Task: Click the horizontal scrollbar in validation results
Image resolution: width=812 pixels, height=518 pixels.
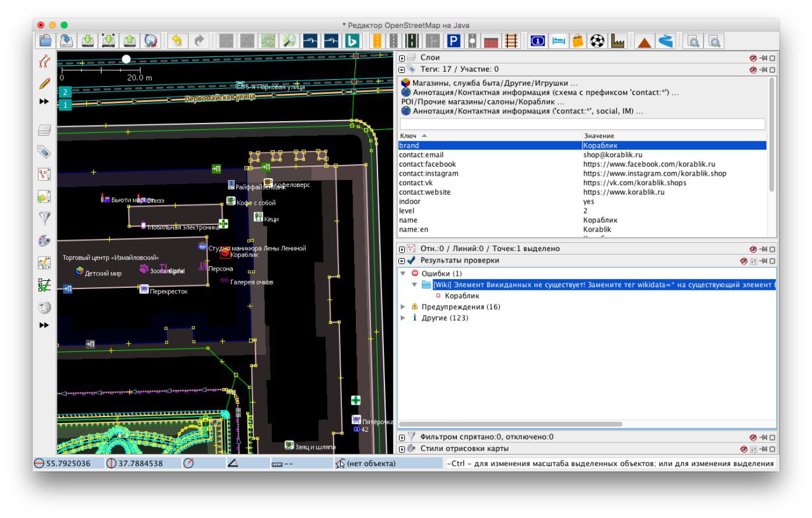Action: 510,424
